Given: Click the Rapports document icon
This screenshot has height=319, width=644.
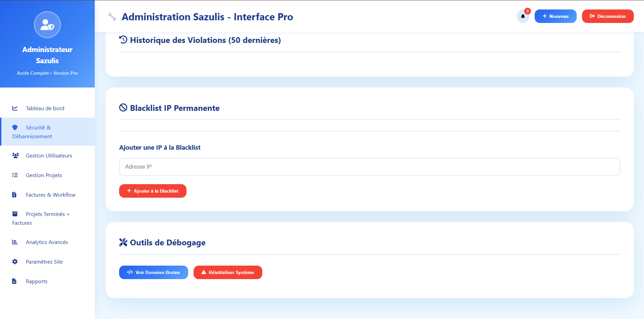Looking at the screenshot, I should pyautogui.click(x=15, y=281).
